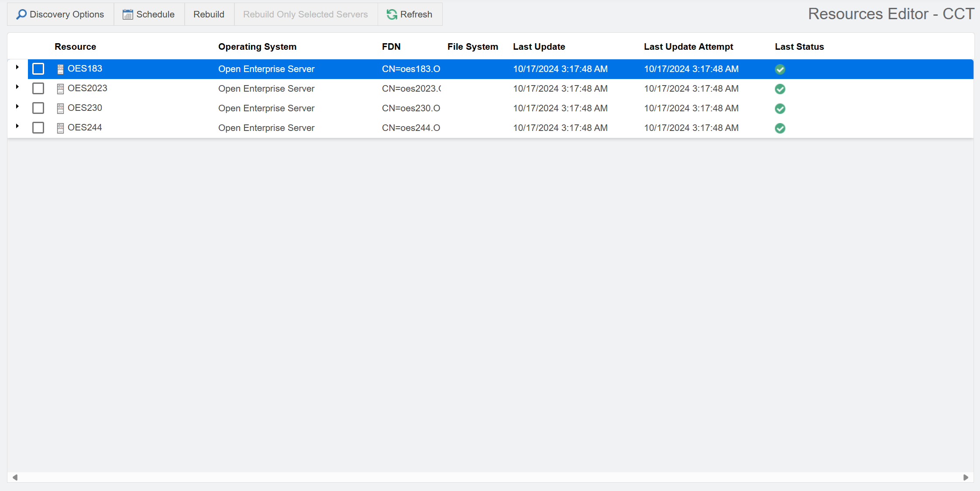Open Rebuild Only Selected Servers
Image resolution: width=980 pixels, height=491 pixels.
point(305,14)
